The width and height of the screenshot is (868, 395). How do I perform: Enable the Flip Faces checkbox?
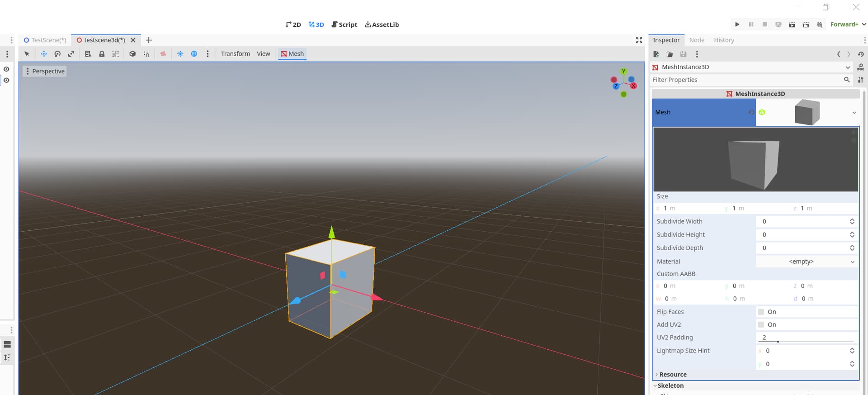(761, 312)
